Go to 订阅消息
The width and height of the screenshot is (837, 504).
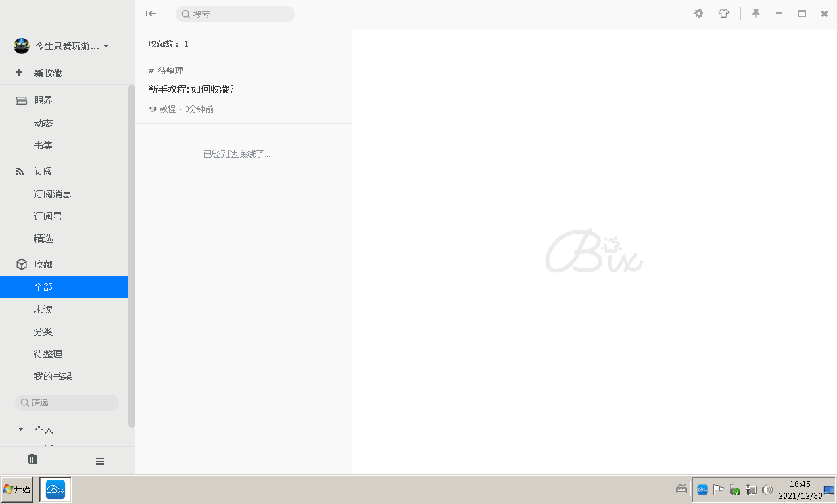tap(53, 194)
